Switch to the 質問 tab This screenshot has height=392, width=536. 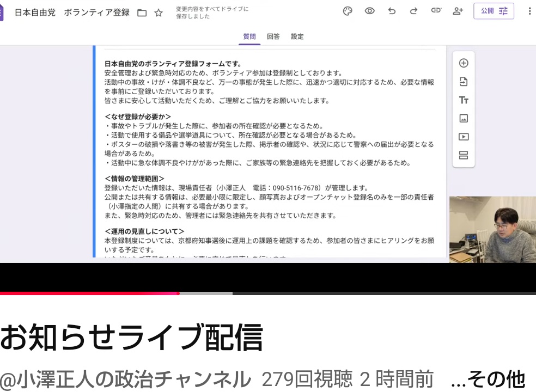point(249,36)
